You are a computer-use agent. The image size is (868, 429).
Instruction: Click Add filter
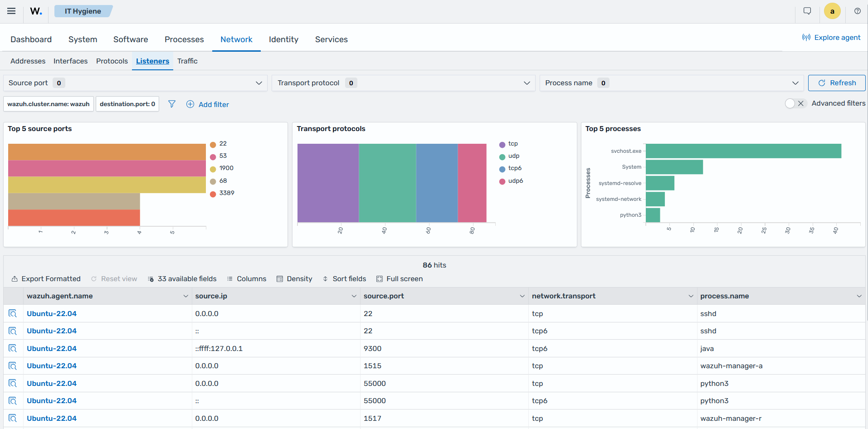(x=208, y=104)
